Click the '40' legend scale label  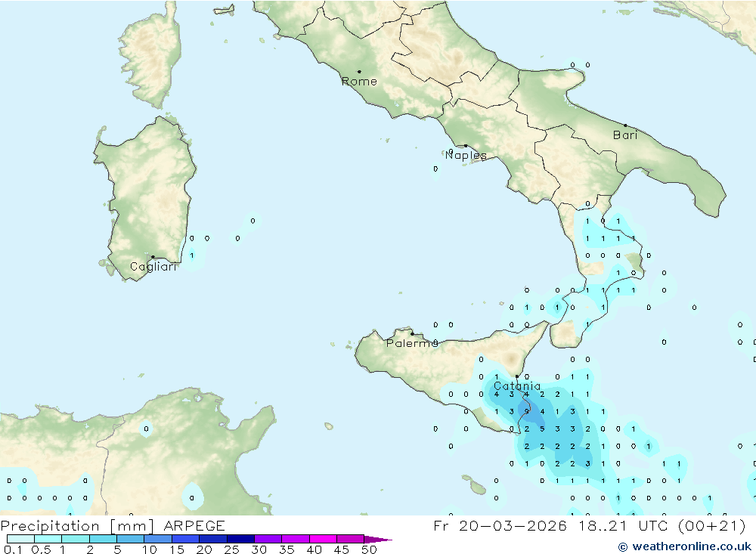point(314,549)
